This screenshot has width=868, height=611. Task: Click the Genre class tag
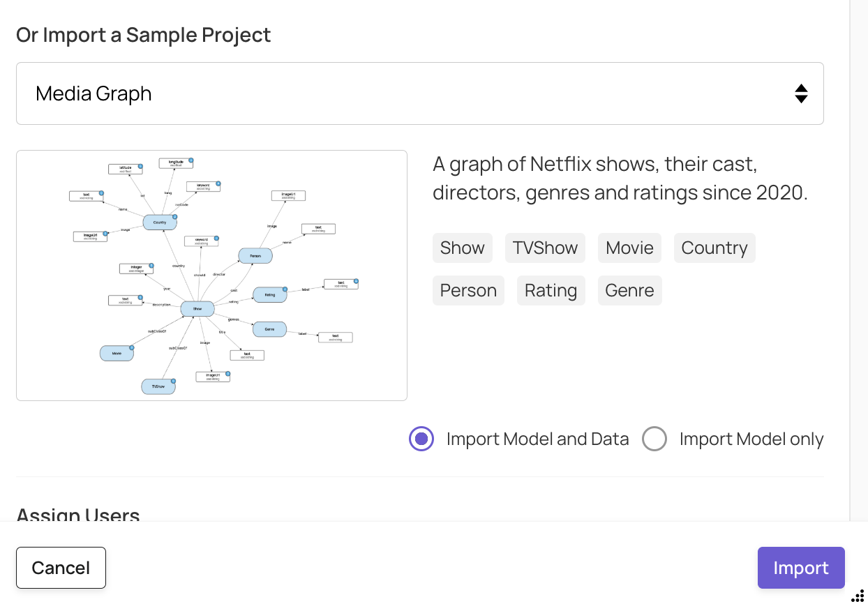629,291
